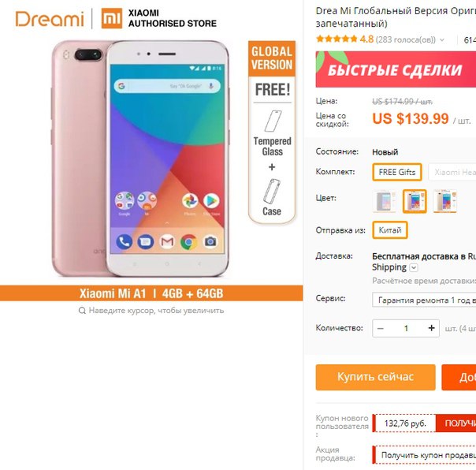
Task: Select the Xiaomi Headphones bundle option
Action: (x=452, y=172)
